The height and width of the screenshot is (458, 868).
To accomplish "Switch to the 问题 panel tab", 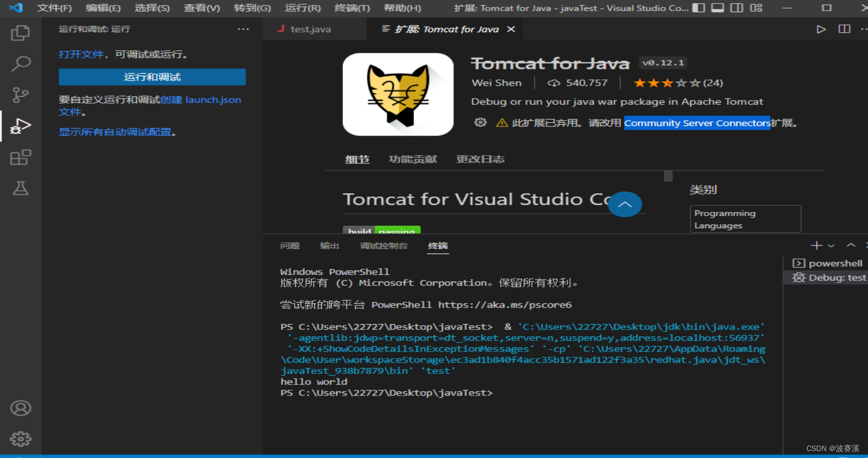I will click(x=290, y=246).
